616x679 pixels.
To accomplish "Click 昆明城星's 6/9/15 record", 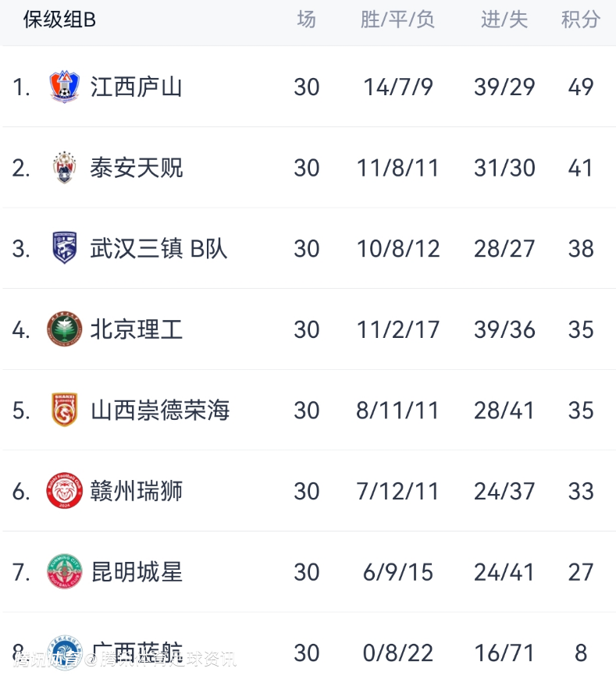I will point(397,572).
